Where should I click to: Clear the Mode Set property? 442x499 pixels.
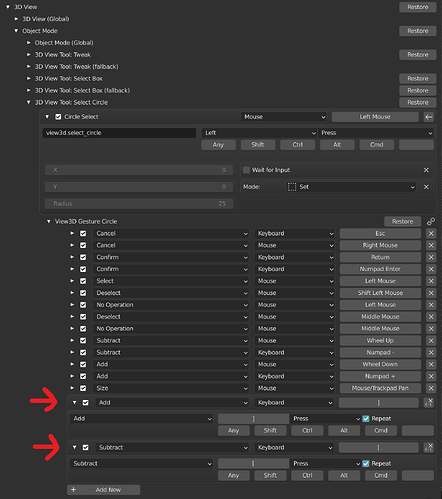[x=426, y=187]
